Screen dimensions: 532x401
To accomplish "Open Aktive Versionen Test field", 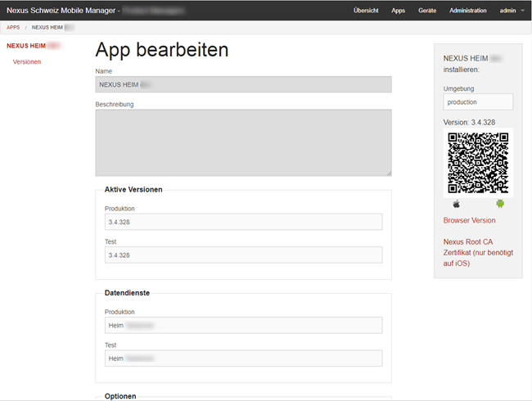I will pyautogui.click(x=243, y=255).
